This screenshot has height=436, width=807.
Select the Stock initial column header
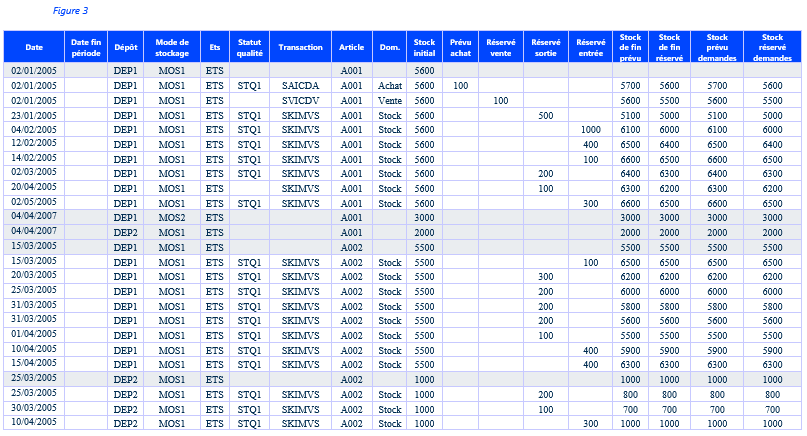point(424,47)
